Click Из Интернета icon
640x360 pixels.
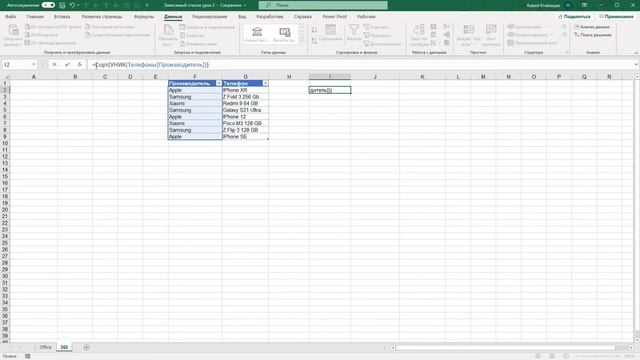tap(27, 35)
